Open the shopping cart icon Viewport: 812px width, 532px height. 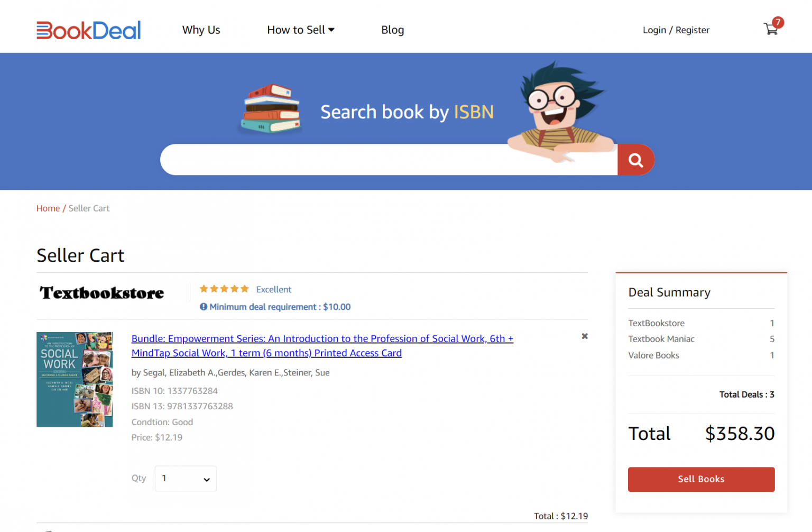tap(770, 29)
